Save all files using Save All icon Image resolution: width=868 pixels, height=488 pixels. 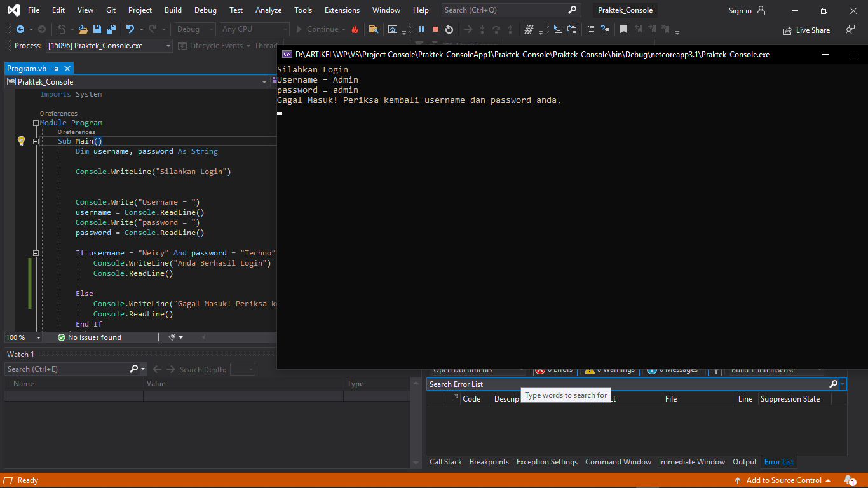pos(111,29)
